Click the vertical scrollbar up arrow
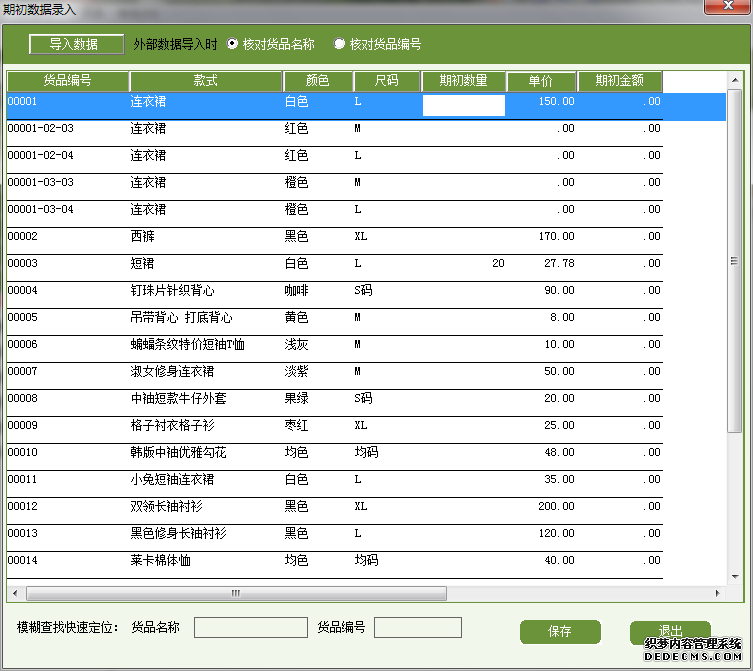 pos(735,81)
